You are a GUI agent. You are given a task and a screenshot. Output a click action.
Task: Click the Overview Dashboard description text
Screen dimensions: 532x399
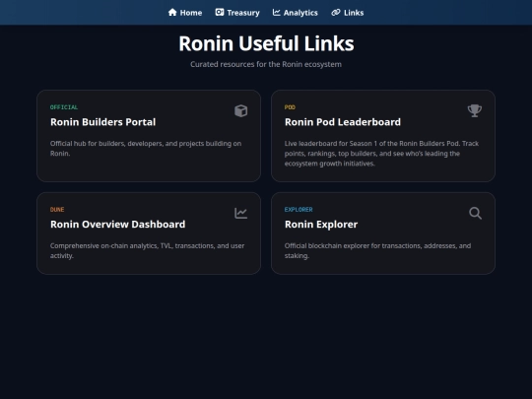pos(147,251)
